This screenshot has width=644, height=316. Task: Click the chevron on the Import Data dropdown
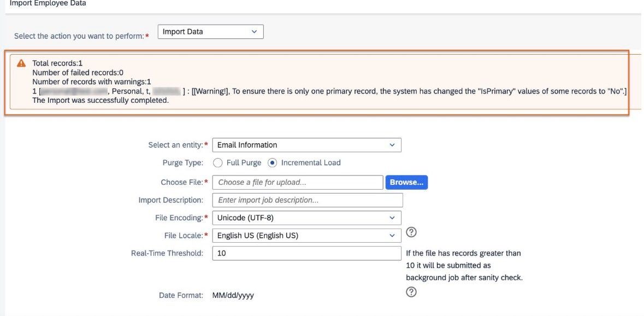coord(254,32)
